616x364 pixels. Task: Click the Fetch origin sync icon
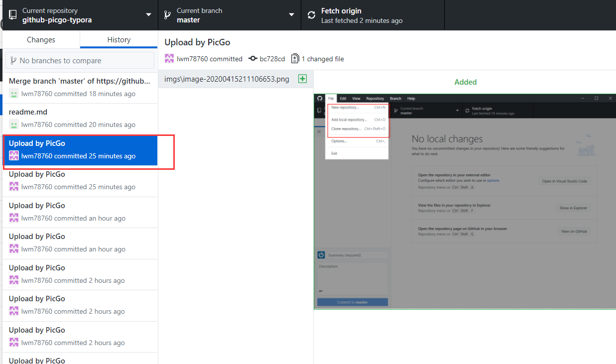[x=312, y=15]
